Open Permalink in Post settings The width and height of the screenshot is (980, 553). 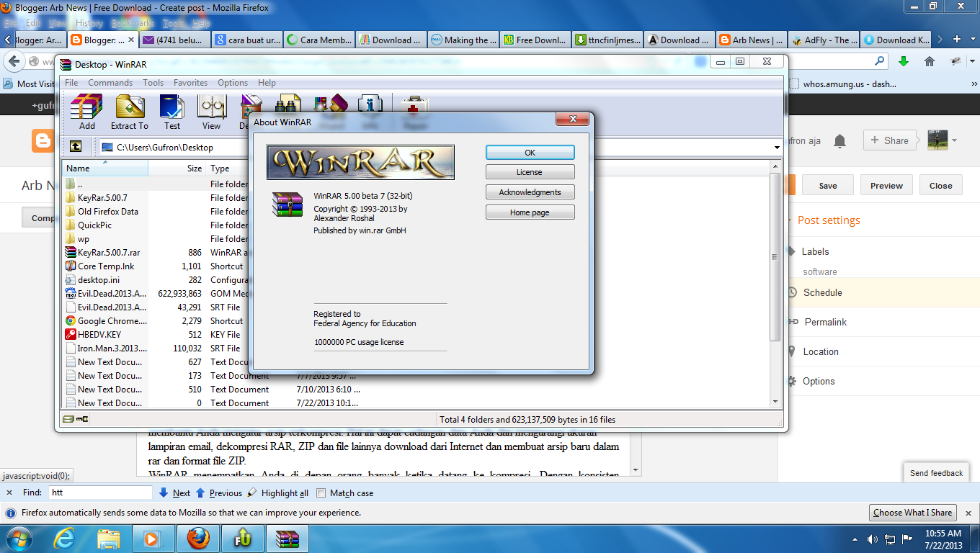pos(825,322)
